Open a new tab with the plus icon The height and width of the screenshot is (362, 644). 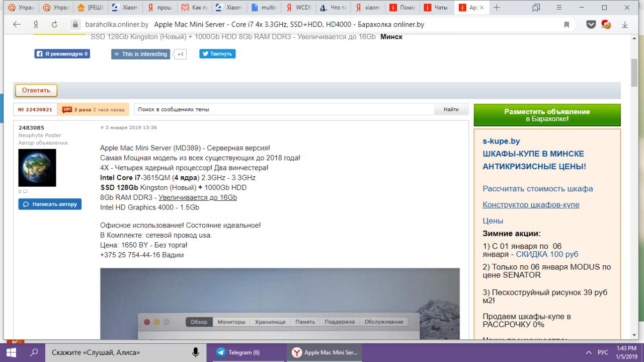[x=497, y=8]
